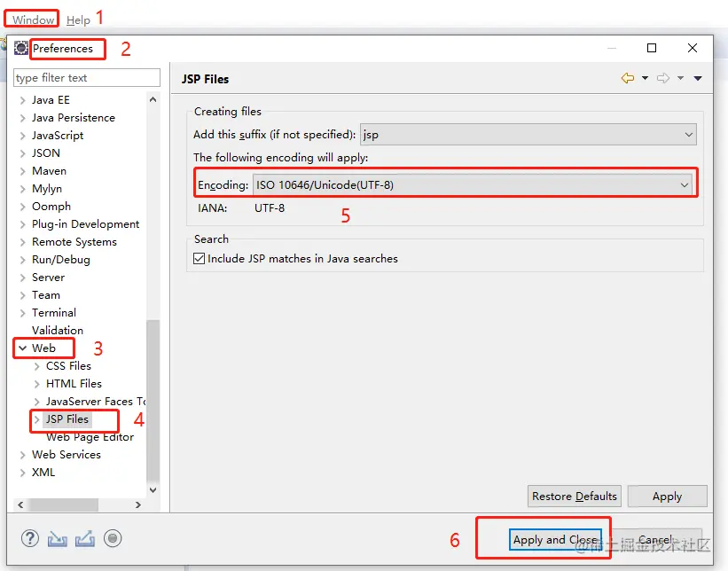Screen dimensions: 728x571
Task: Expand the JSP Files node
Action: 36,419
